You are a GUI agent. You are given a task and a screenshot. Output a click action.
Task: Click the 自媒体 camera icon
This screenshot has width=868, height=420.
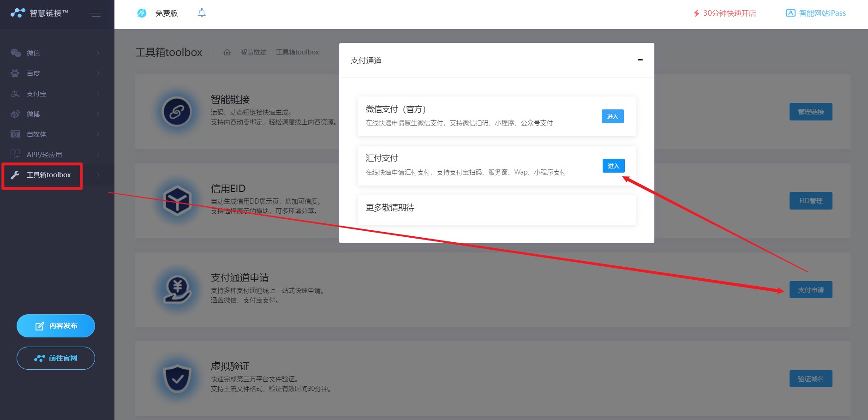coord(15,134)
